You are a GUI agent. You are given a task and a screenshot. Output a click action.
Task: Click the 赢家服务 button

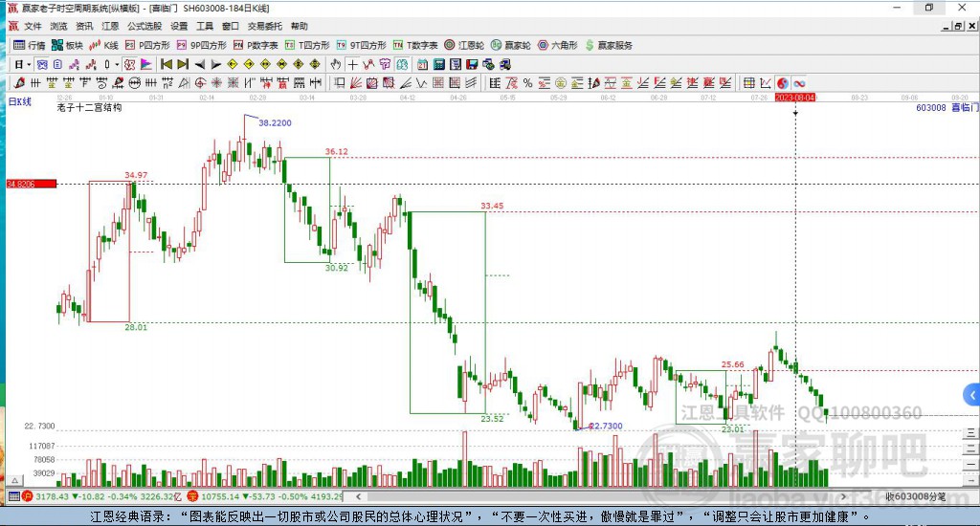608,45
